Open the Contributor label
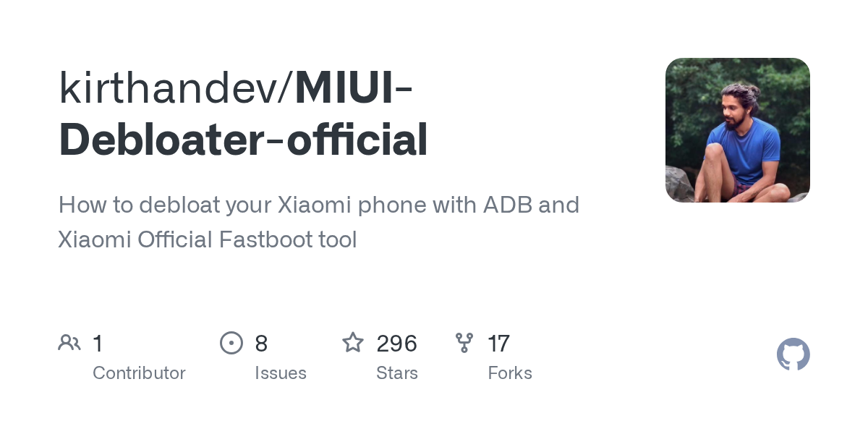The image size is (868, 434). tap(139, 373)
